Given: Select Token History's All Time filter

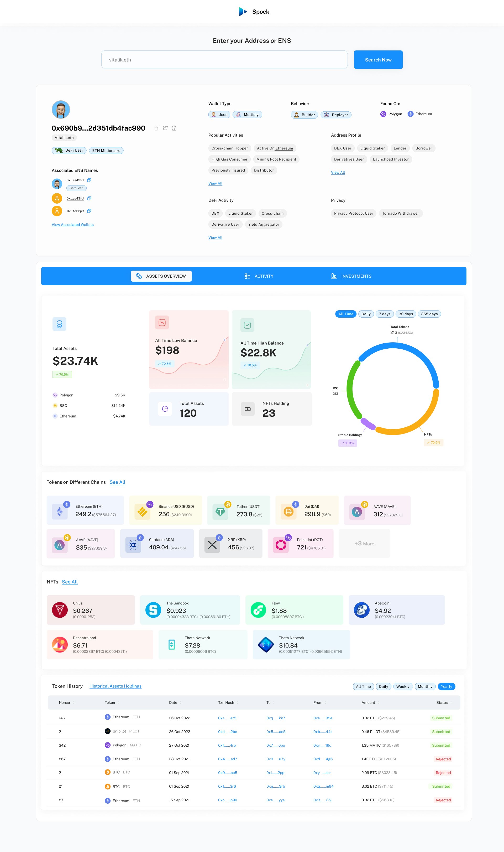Looking at the screenshot, I should click(363, 686).
